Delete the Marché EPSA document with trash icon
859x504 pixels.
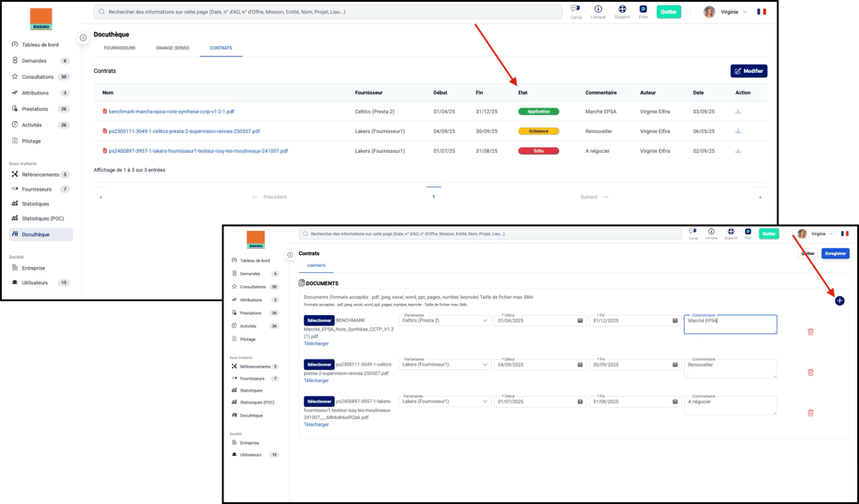click(x=810, y=332)
